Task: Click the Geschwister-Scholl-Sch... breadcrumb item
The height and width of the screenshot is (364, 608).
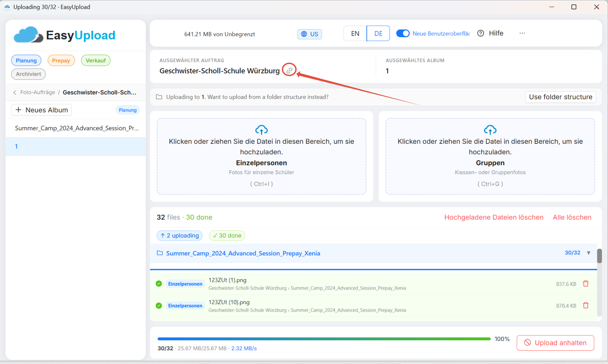Action: click(99, 92)
